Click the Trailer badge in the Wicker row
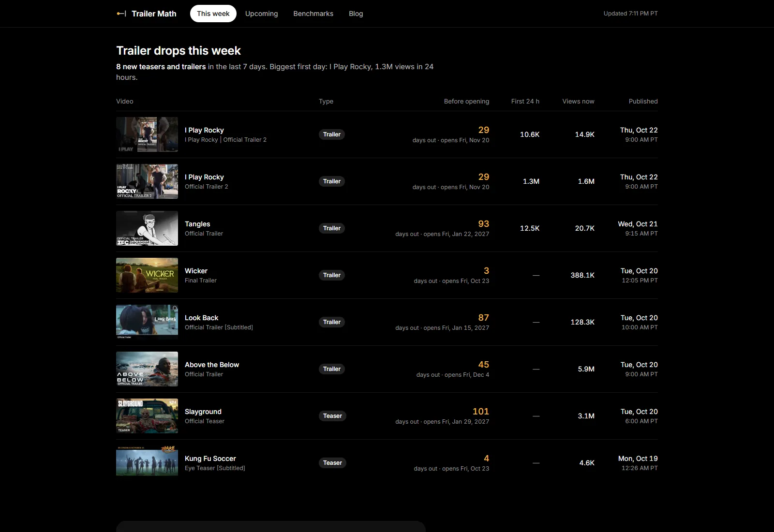Image resolution: width=774 pixels, height=532 pixels. point(332,275)
